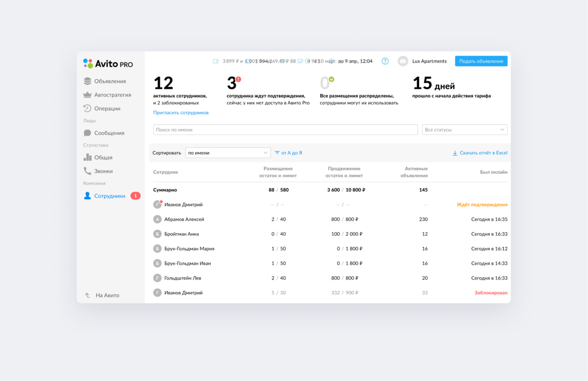
Task: Click Подать объявление button
Action: tap(481, 61)
